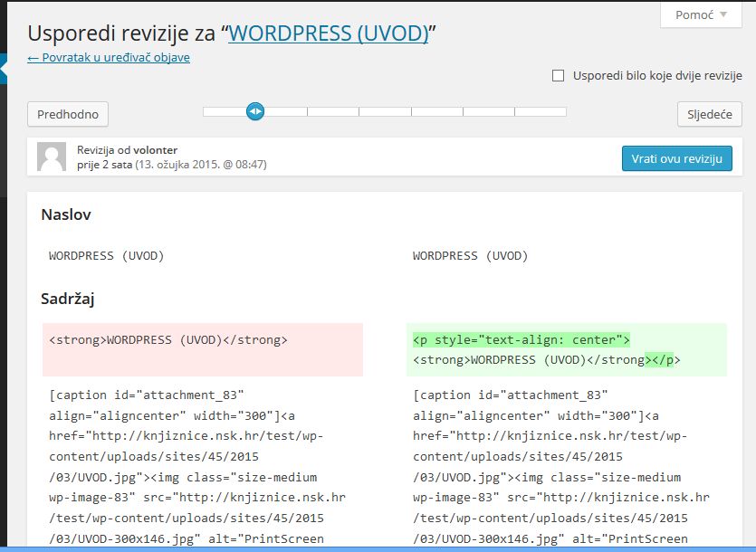Click the last segment of the revision slider track
The image size is (756, 552).
541,112
